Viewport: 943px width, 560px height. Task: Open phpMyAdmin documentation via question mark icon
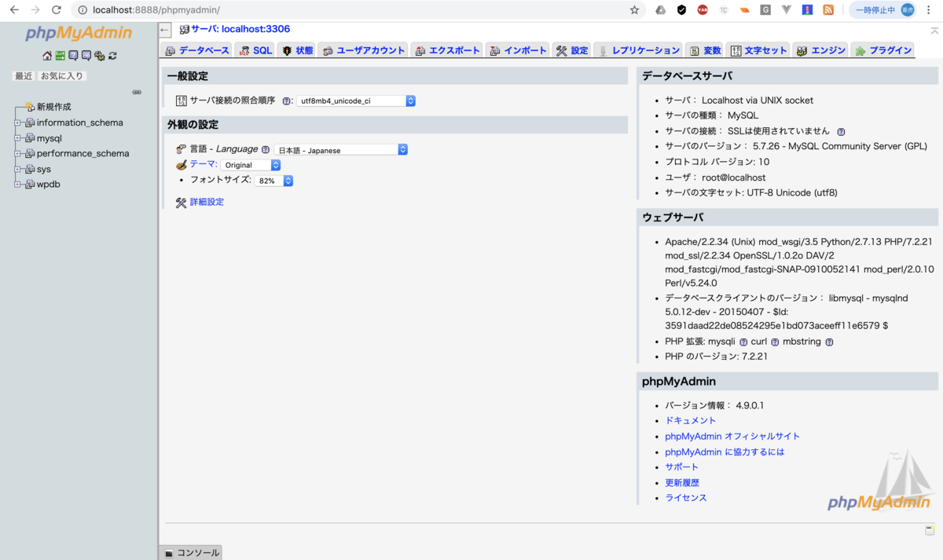pos(73,56)
